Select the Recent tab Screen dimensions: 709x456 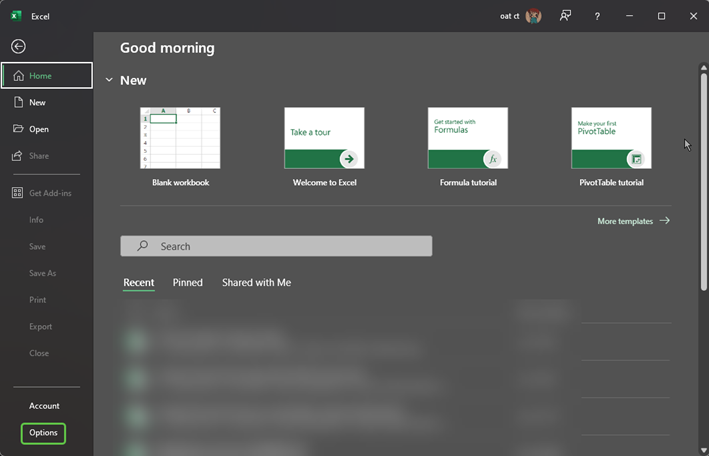[139, 283]
